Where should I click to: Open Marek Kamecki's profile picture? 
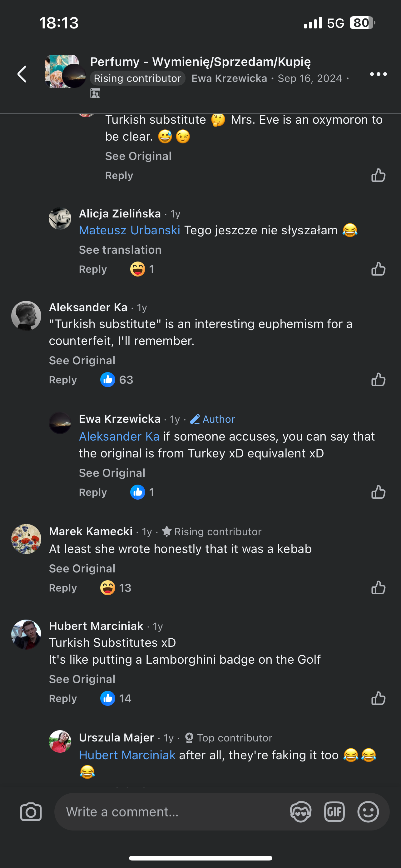click(26, 539)
